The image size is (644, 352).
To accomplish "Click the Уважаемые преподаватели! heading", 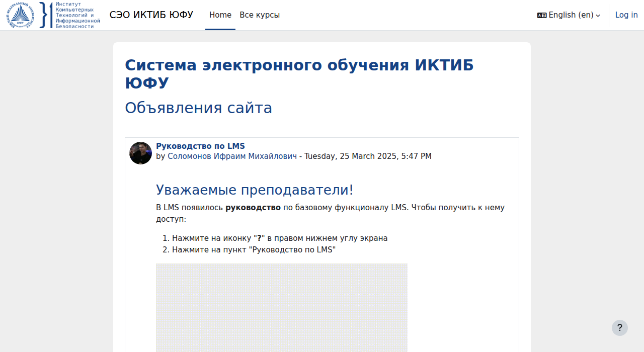I will click(255, 190).
